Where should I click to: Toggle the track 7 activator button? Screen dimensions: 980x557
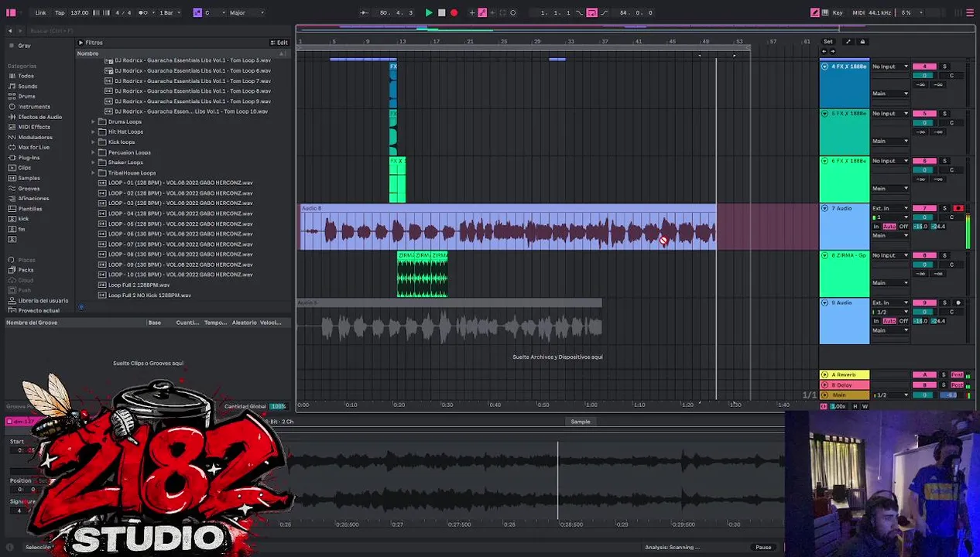click(924, 208)
